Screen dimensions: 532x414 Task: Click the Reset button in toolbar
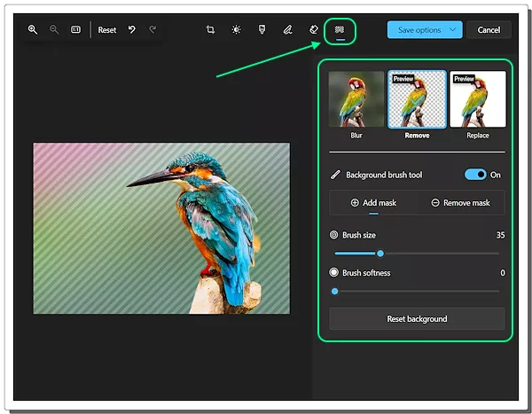pos(107,30)
